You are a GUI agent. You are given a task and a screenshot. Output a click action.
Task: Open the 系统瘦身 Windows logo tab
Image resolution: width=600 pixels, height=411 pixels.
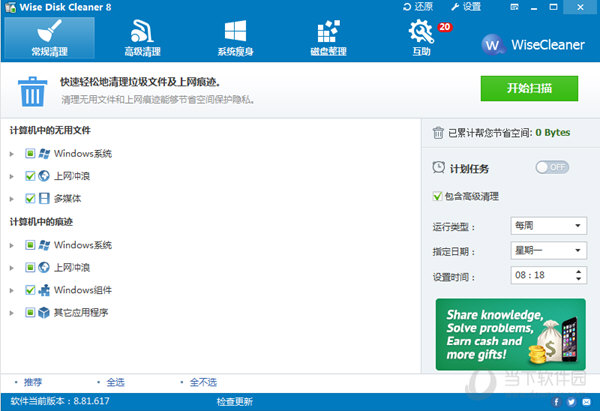click(235, 38)
